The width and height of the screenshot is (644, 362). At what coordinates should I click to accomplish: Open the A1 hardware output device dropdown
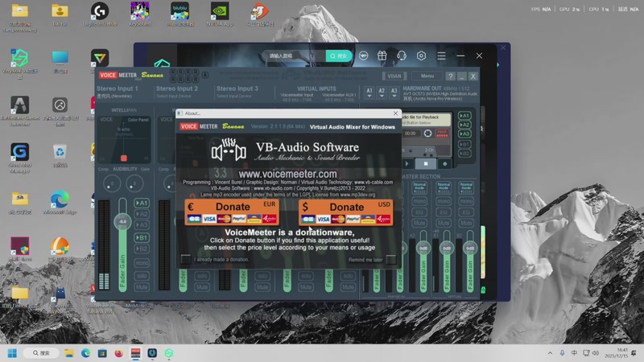[x=369, y=93]
